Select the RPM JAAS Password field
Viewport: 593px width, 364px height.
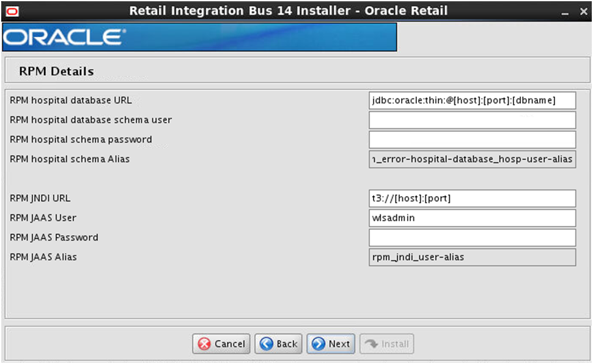473,238
